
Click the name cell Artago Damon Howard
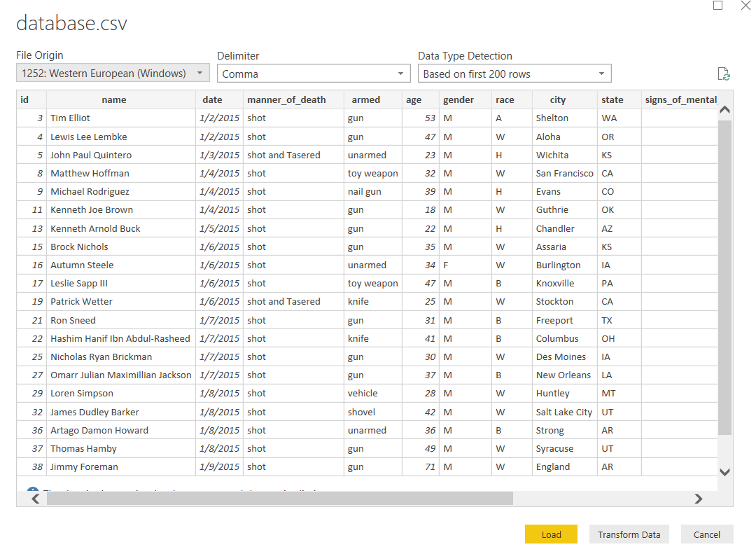coord(121,431)
